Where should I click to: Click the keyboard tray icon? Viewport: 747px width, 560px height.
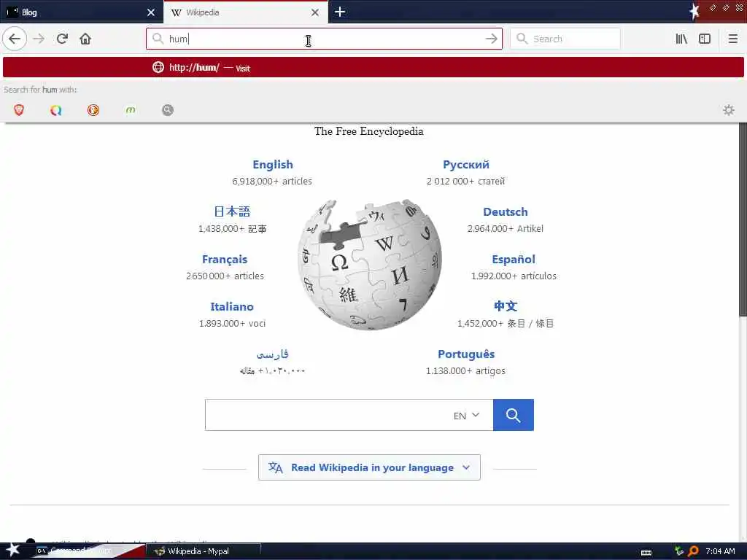coord(646,552)
